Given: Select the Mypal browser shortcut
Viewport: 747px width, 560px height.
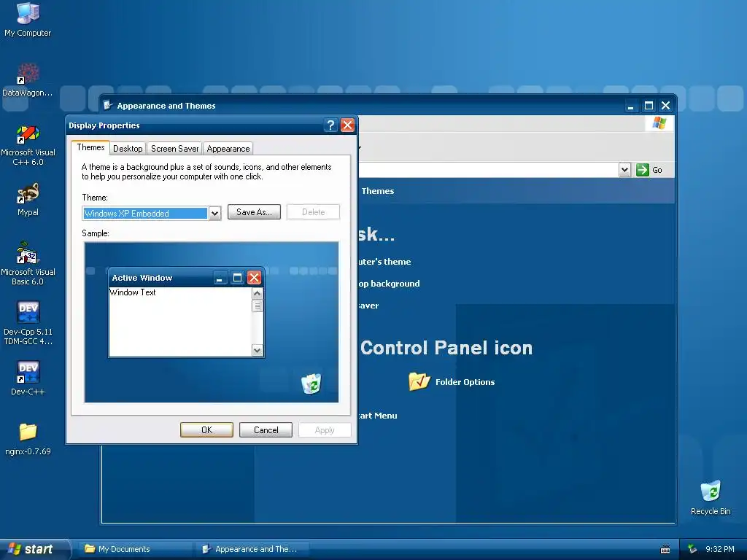Looking at the screenshot, I should coord(28,200).
